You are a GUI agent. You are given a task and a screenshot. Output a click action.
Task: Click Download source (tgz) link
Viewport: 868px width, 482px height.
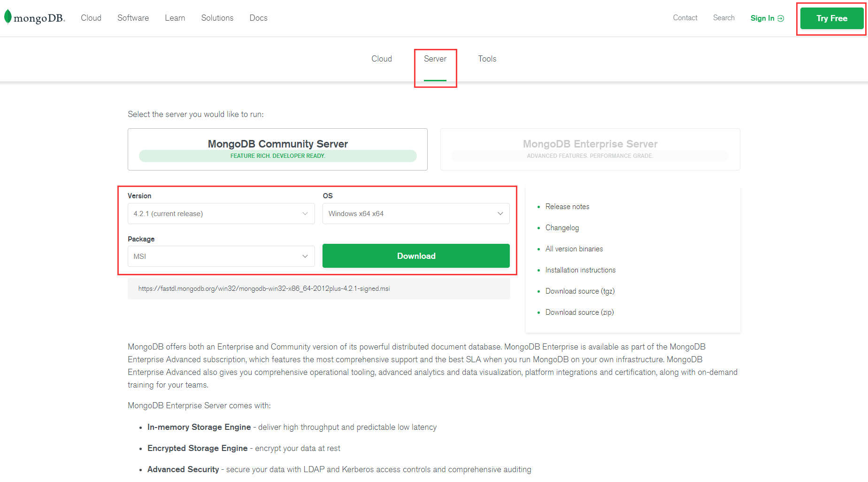(x=580, y=291)
